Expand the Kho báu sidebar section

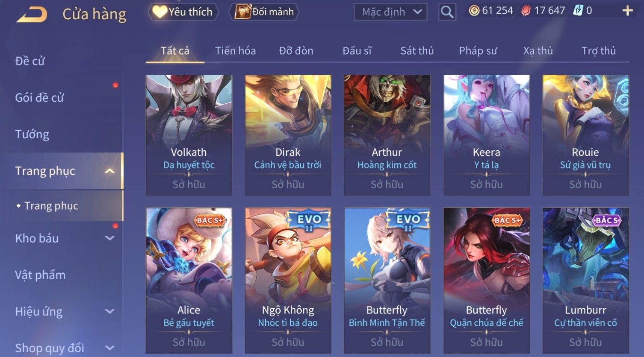[x=110, y=238]
